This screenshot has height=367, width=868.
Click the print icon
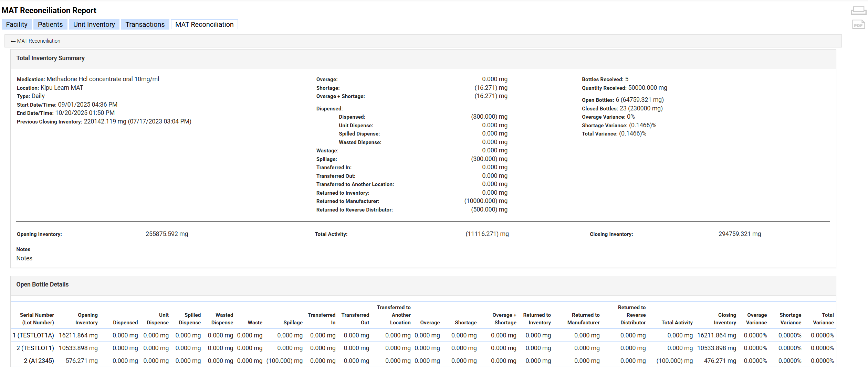tap(858, 11)
